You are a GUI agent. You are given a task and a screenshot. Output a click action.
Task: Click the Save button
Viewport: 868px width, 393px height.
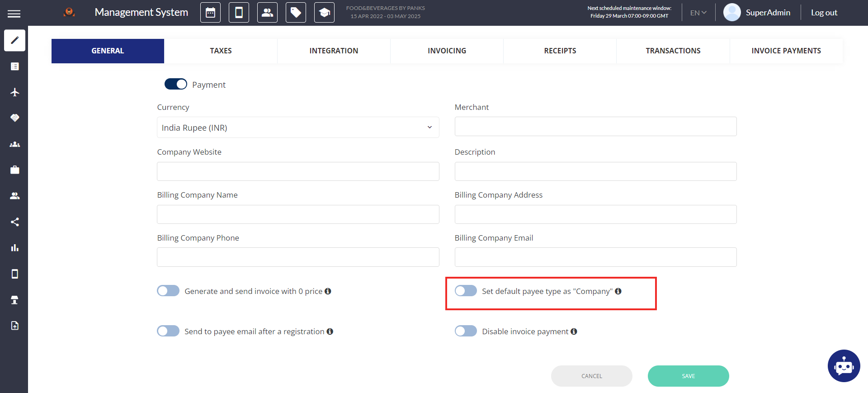pyautogui.click(x=688, y=376)
